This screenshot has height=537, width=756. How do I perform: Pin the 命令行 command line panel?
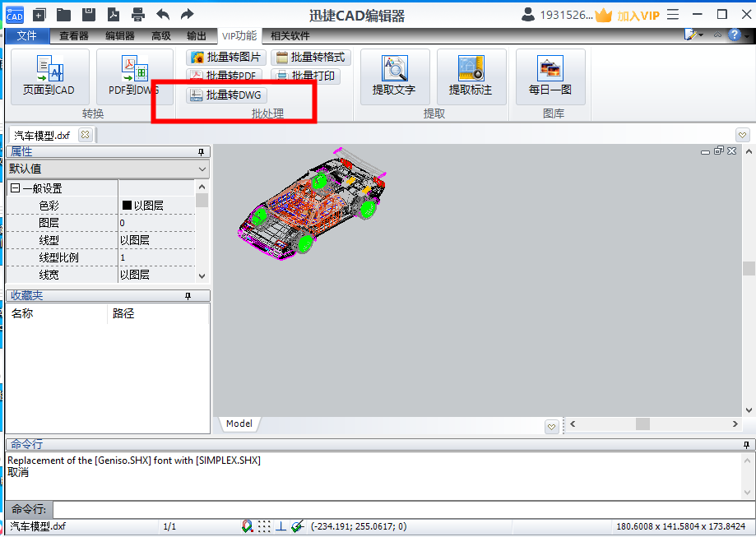pos(746,444)
